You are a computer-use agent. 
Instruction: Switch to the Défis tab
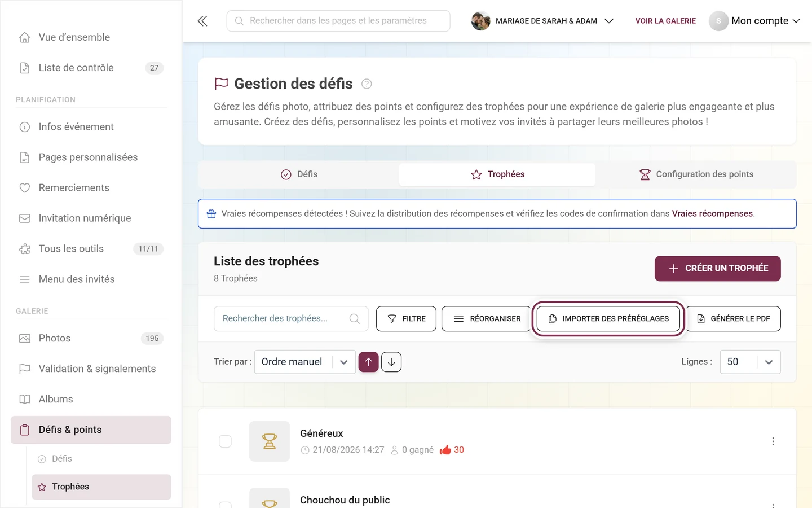[x=299, y=174]
